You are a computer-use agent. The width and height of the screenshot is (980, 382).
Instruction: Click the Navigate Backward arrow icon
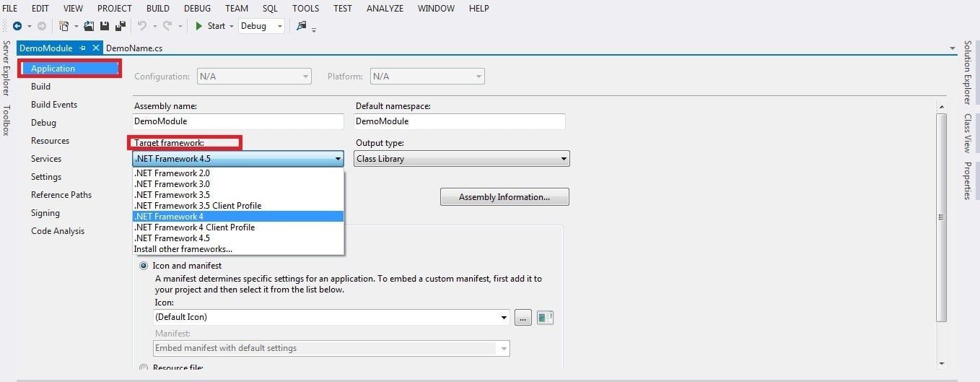click(x=17, y=26)
